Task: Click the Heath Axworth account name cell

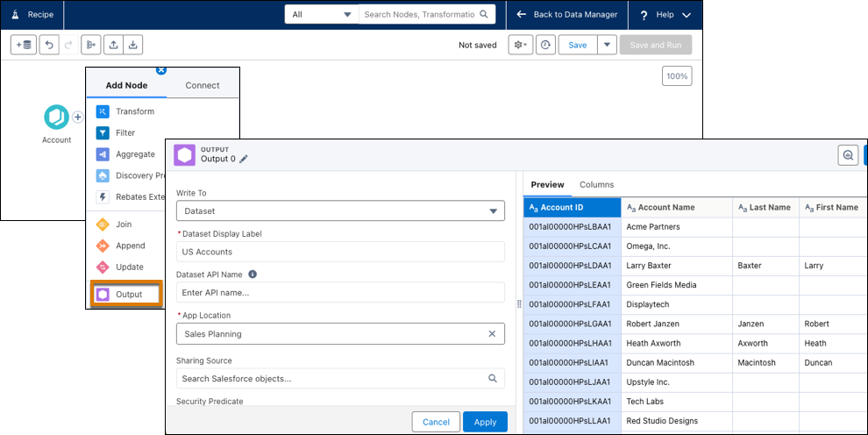Action: 677,343
